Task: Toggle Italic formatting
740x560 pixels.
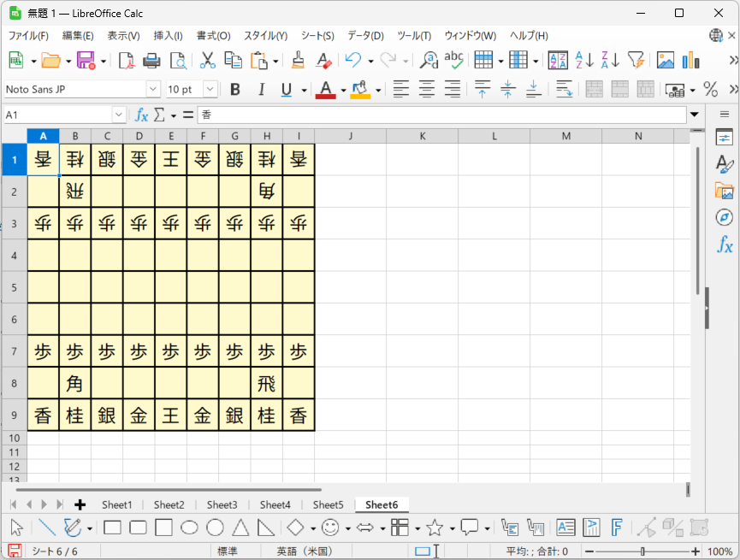Action: click(261, 89)
